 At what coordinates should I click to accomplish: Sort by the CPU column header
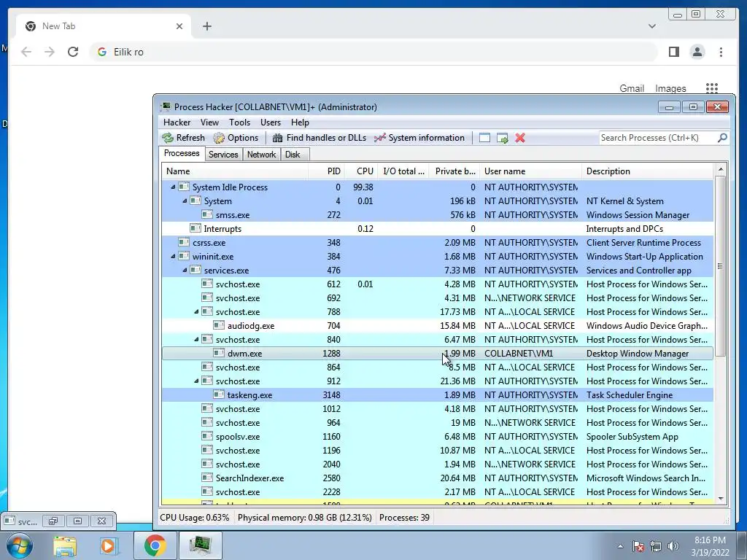pos(362,171)
